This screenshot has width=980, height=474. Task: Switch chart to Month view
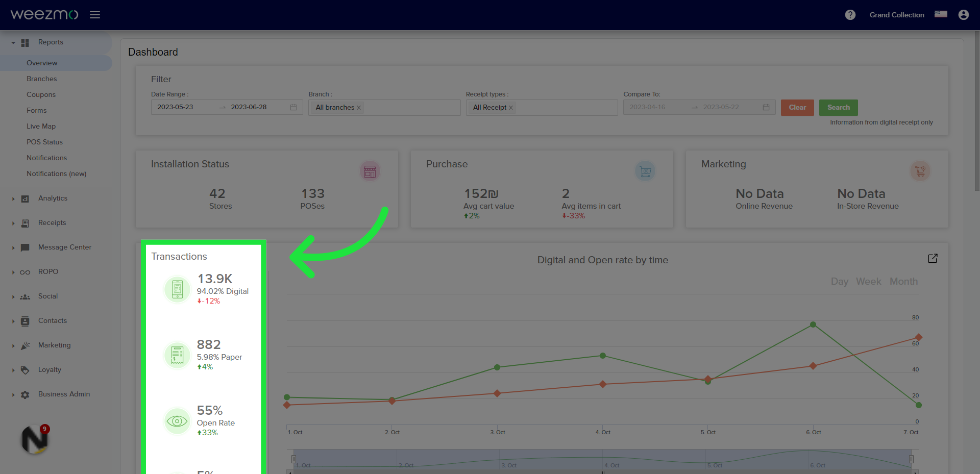903,282
